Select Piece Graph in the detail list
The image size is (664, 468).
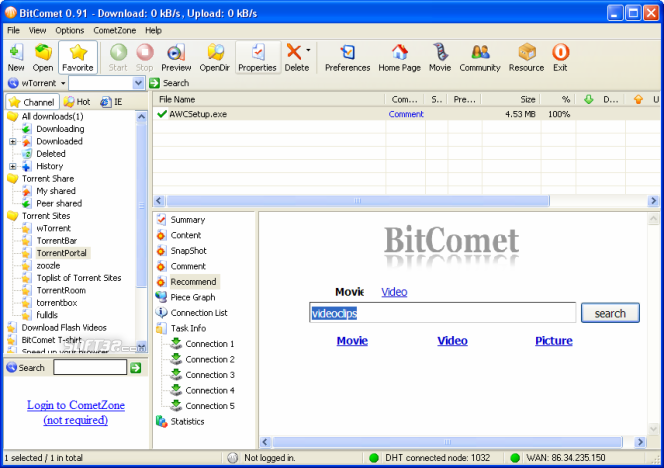193,297
